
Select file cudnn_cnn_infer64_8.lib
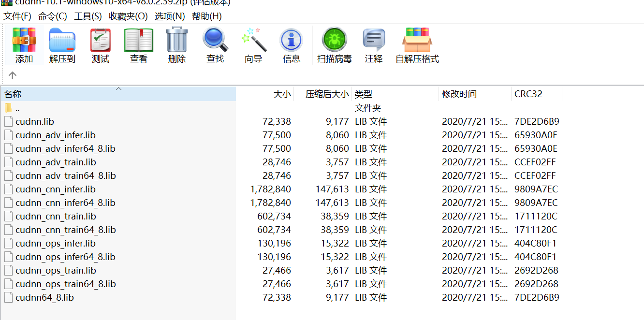click(x=65, y=203)
